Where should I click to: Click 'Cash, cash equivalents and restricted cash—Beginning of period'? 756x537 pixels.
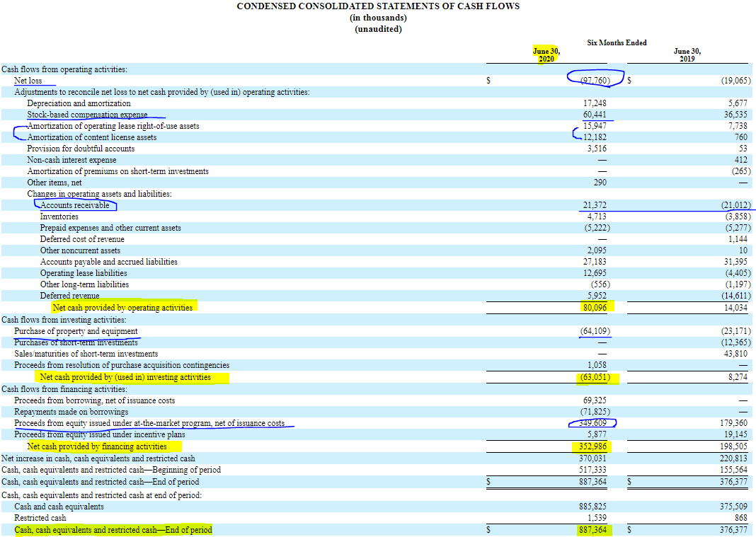click(111, 470)
